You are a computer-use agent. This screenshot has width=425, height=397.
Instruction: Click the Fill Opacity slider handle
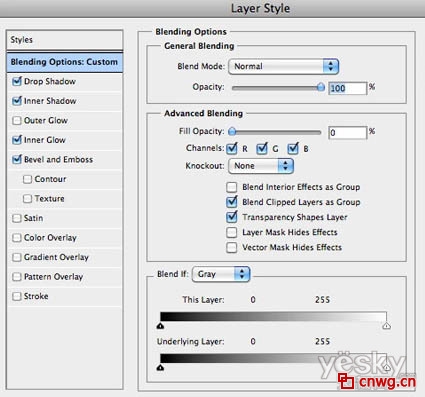pos(232,132)
